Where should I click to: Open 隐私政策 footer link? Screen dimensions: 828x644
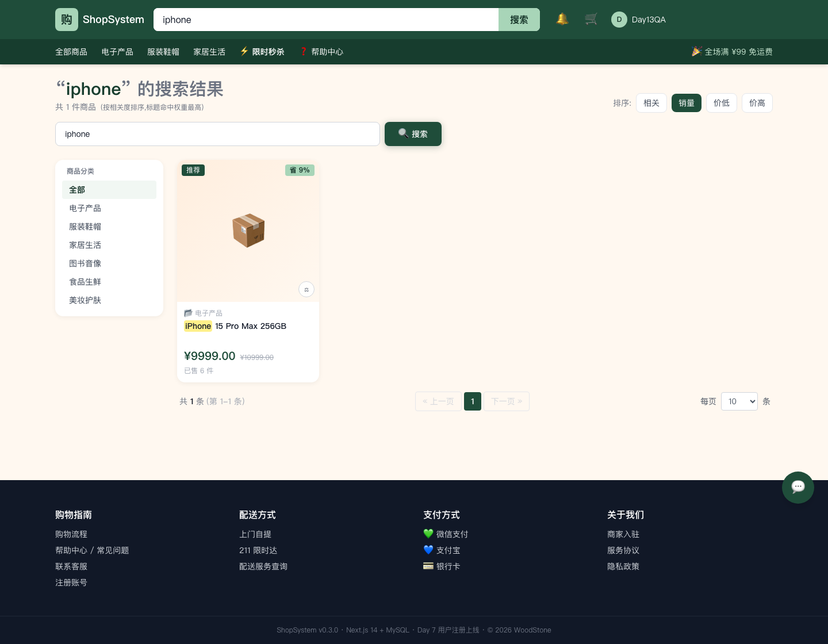(x=623, y=566)
